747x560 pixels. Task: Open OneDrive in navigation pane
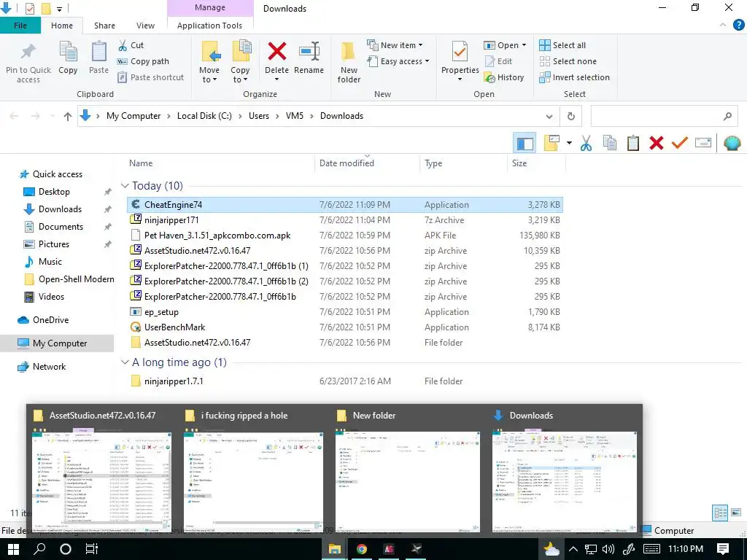tap(50, 320)
